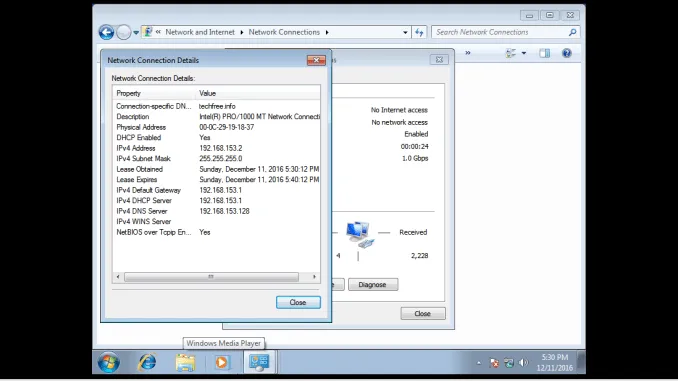Image resolution: width=678 pixels, height=381 pixels.
Task: Open Internet Explorer from the taskbar
Action: [x=147, y=362]
